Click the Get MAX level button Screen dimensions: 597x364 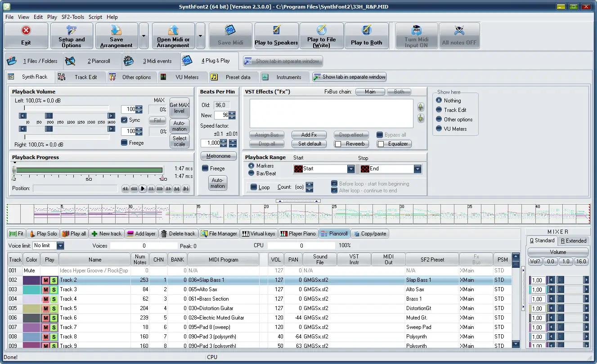[179, 108]
